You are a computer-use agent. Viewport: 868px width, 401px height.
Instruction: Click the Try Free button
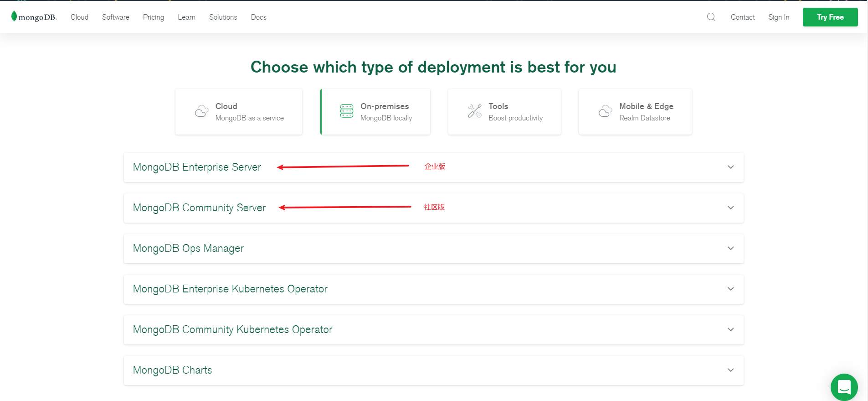830,17
